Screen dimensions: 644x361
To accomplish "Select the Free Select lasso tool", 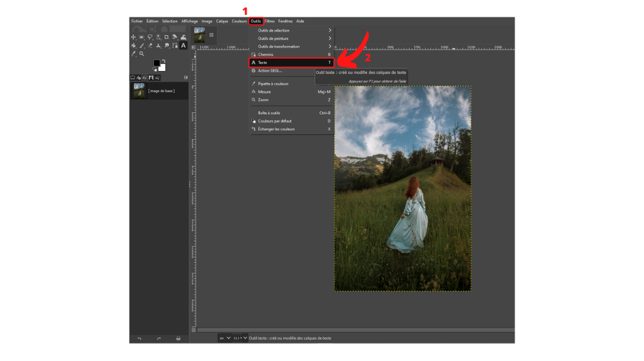I will 150,37.
